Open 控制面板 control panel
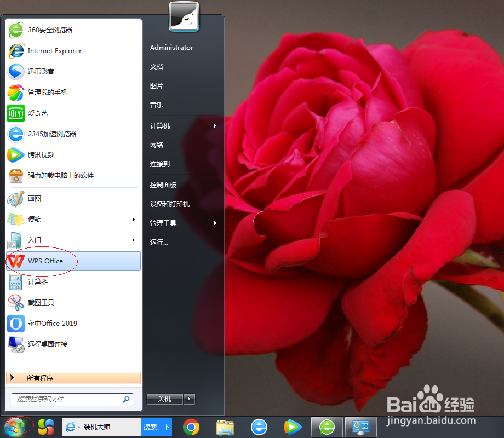504x438 pixels. pyautogui.click(x=163, y=185)
